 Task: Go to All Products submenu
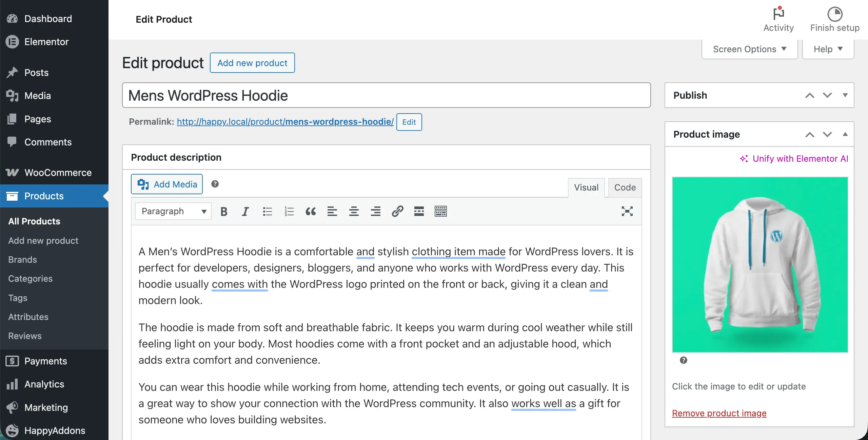tap(34, 221)
